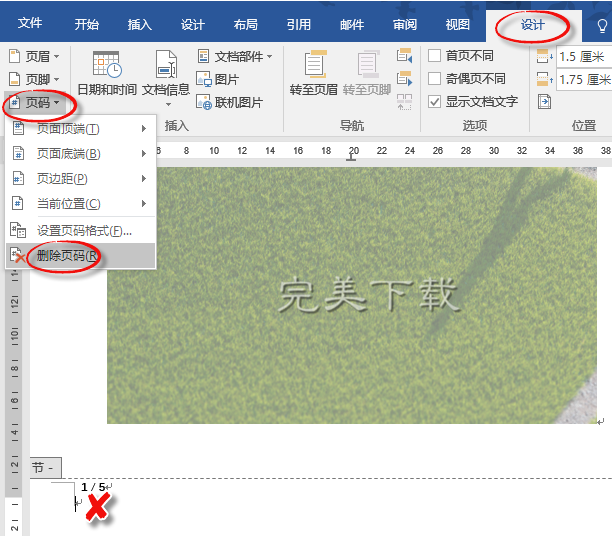Viewport: 612px width, 536px height.
Task: Click the footer-from-bottom distance icon
Action: (544, 79)
